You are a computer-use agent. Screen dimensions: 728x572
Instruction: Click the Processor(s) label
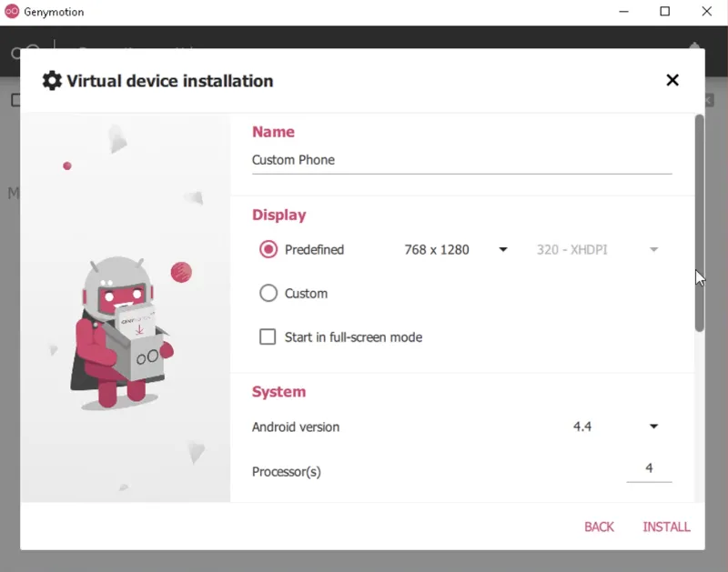pyautogui.click(x=287, y=471)
